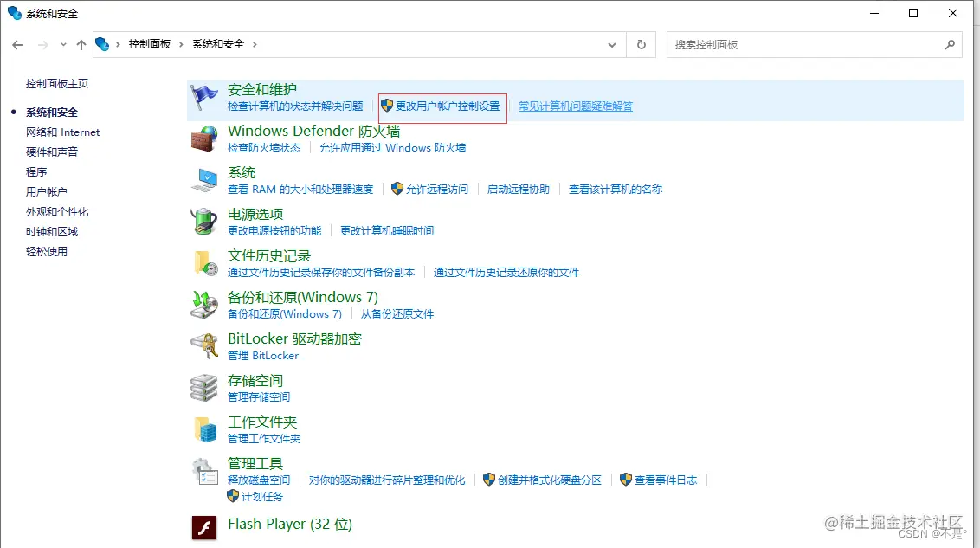The width and height of the screenshot is (980, 548).
Task: Open 更改用户帐户控制设置 link
Action: pyautogui.click(x=448, y=106)
